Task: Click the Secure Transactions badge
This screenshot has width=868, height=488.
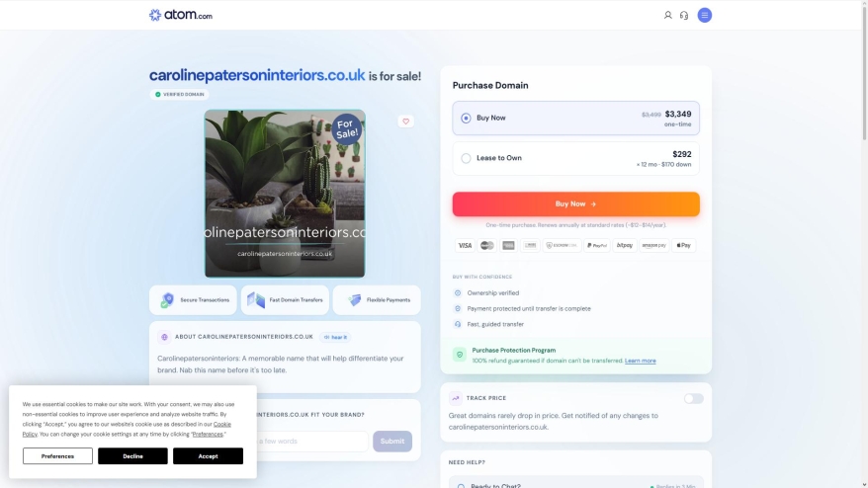Action: [x=193, y=300]
